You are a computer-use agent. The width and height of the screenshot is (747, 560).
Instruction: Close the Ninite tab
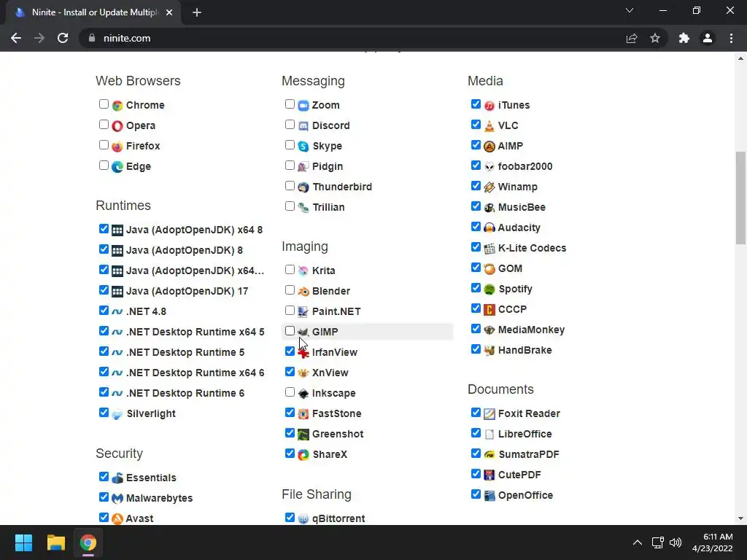(169, 12)
